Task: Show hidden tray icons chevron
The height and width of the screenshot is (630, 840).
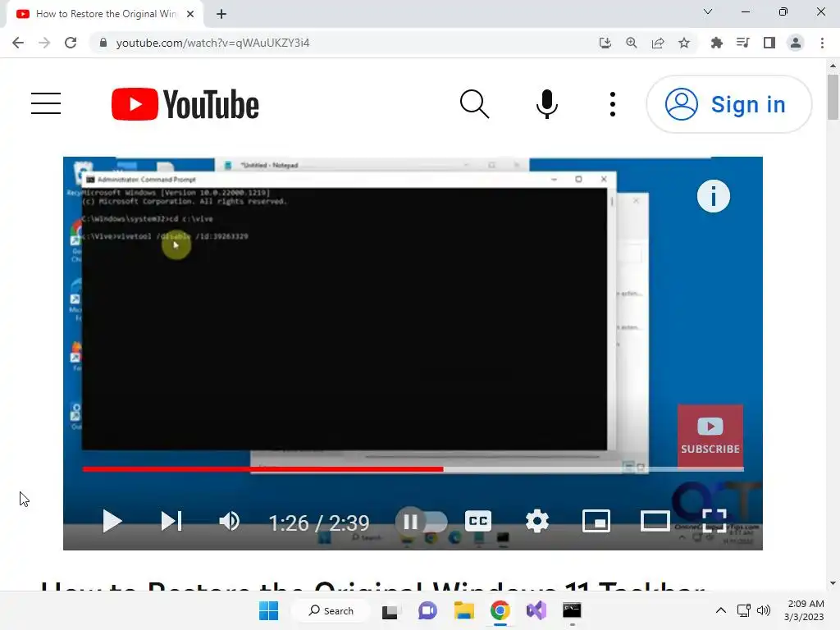Action: [721, 610]
